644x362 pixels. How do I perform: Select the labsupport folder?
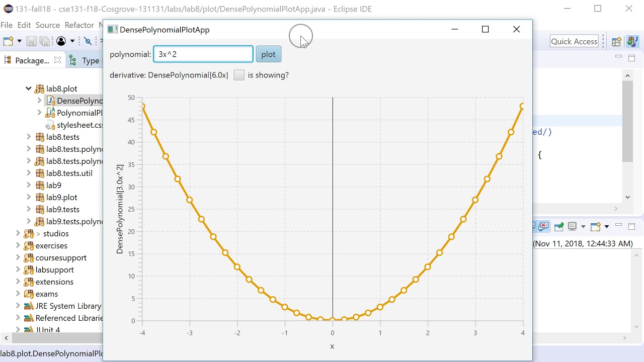click(x=55, y=269)
